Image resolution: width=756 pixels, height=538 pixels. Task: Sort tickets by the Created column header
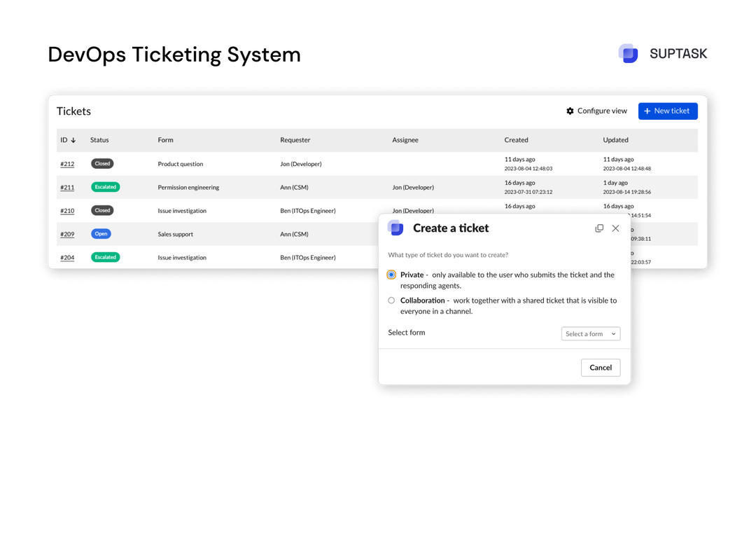tap(516, 139)
